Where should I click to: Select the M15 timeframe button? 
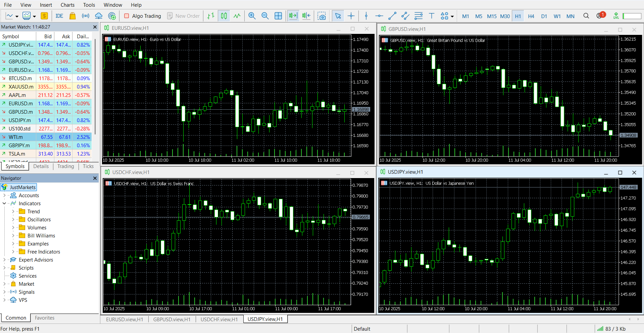tap(492, 16)
